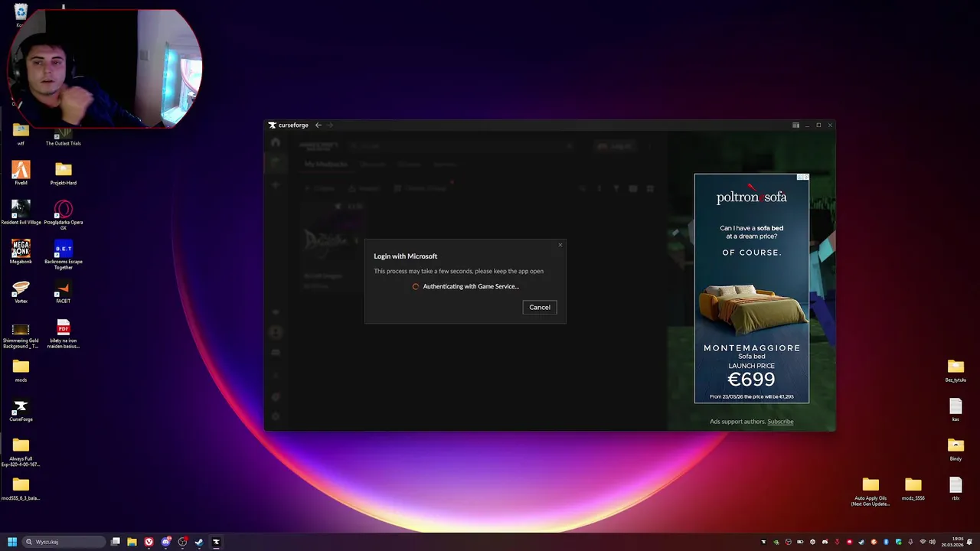The width and height of the screenshot is (980, 551).
Task: Toggle the CurseForge sidebar layout icon
Action: [x=795, y=125]
